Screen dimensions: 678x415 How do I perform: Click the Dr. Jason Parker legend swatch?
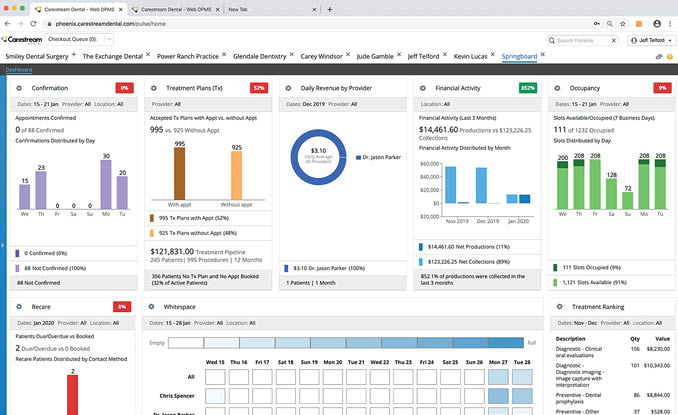pyautogui.click(x=358, y=156)
